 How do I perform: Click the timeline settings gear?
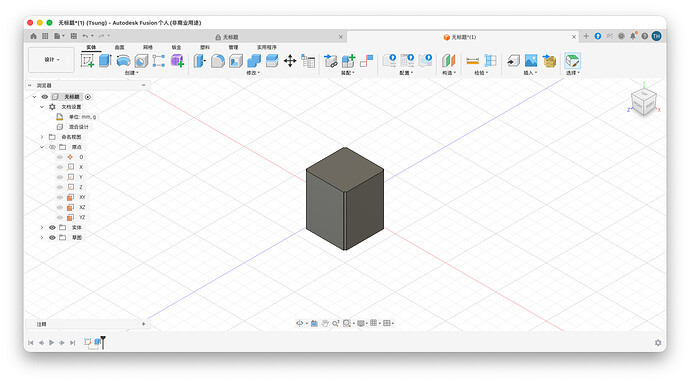[x=658, y=342]
